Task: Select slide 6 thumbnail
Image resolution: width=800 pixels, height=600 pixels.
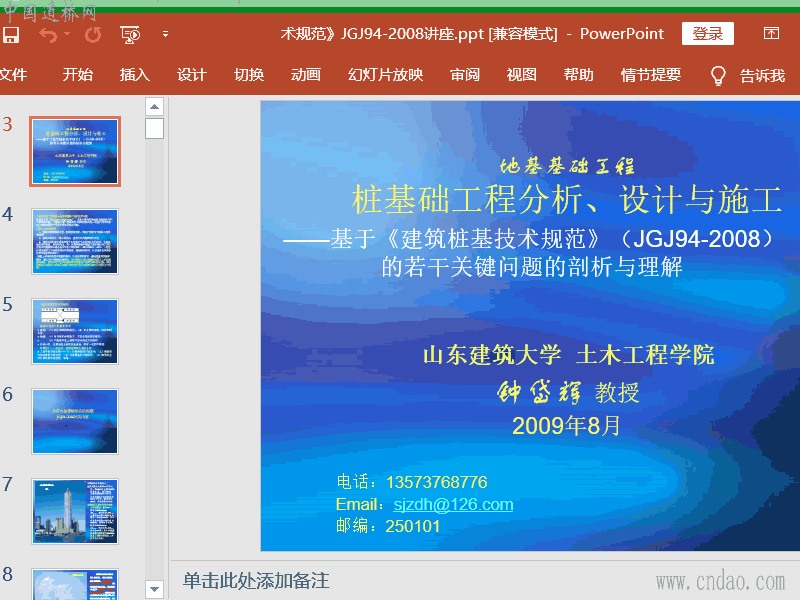Action: [75, 421]
